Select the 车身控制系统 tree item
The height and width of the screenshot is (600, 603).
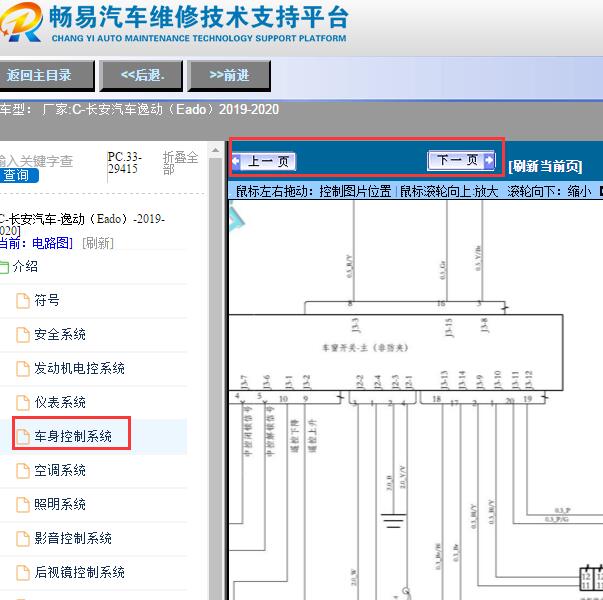pyautogui.click(x=73, y=436)
